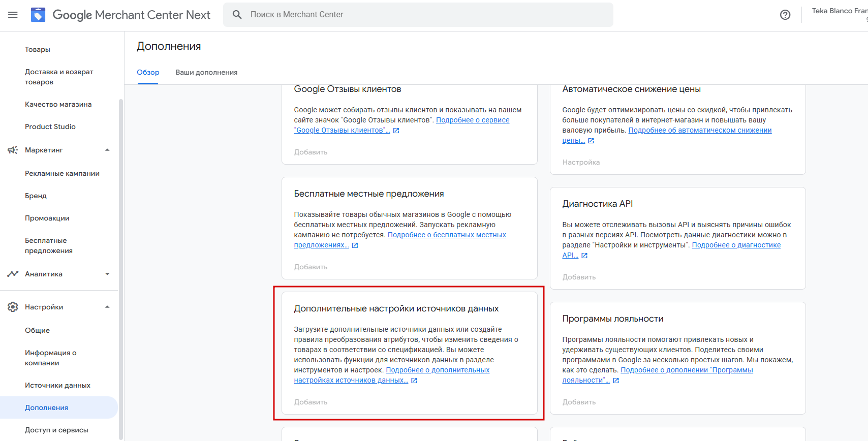Open the Подробнее о сервисе Google Отзывы link

click(x=473, y=120)
